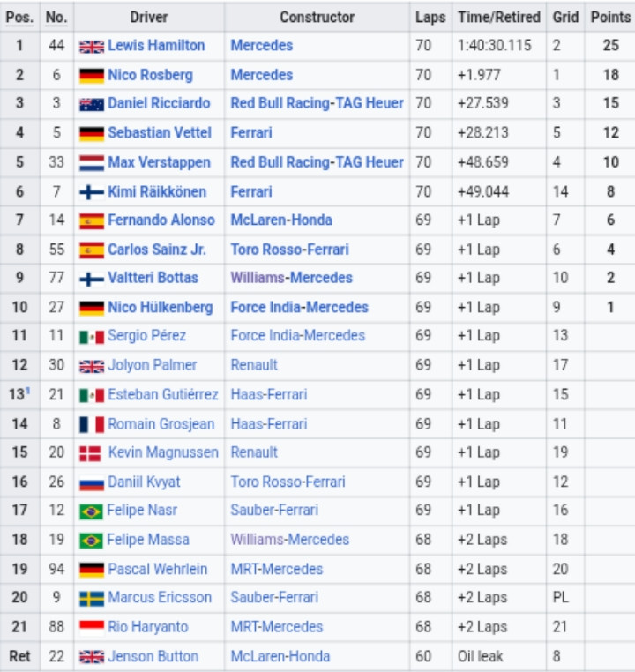Click the UK flag beside Jenson Button

click(x=92, y=657)
